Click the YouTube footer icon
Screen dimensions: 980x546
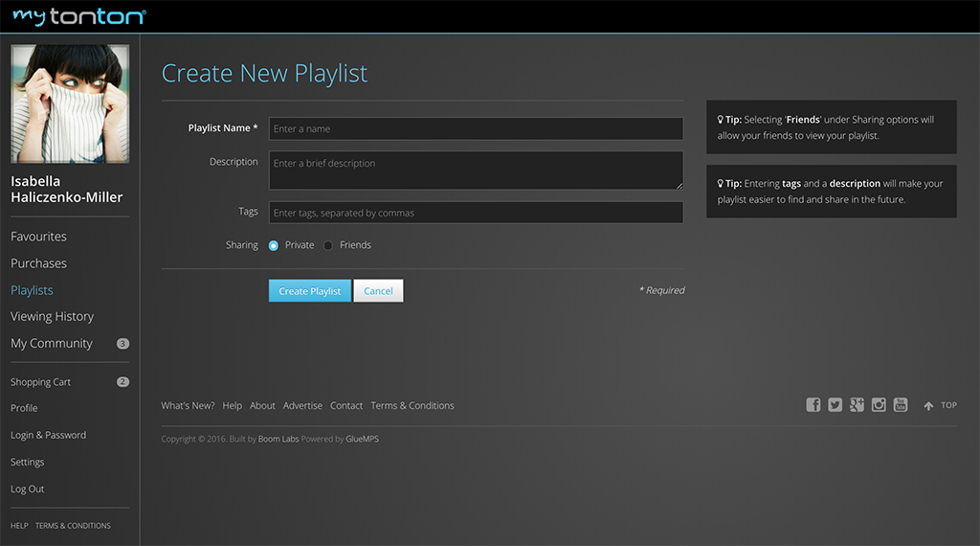click(901, 405)
